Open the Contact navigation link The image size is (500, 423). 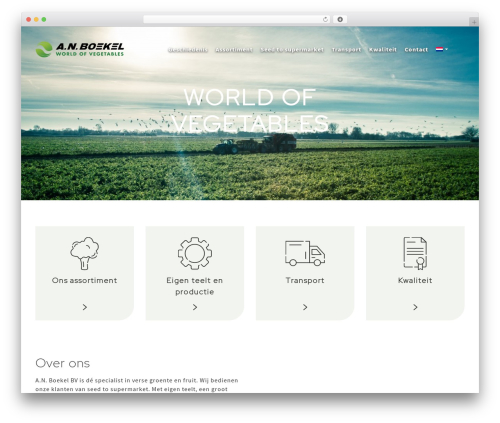pyautogui.click(x=416, y=50)
